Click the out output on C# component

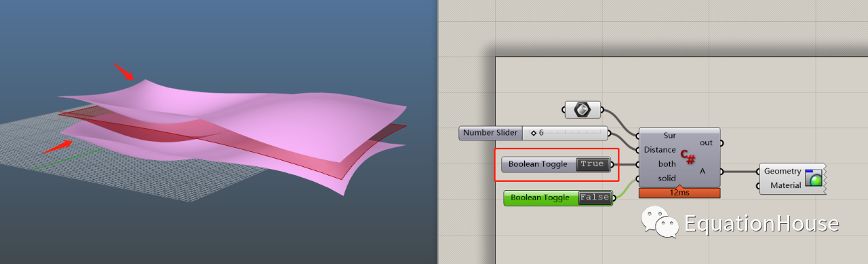(706, 143)
